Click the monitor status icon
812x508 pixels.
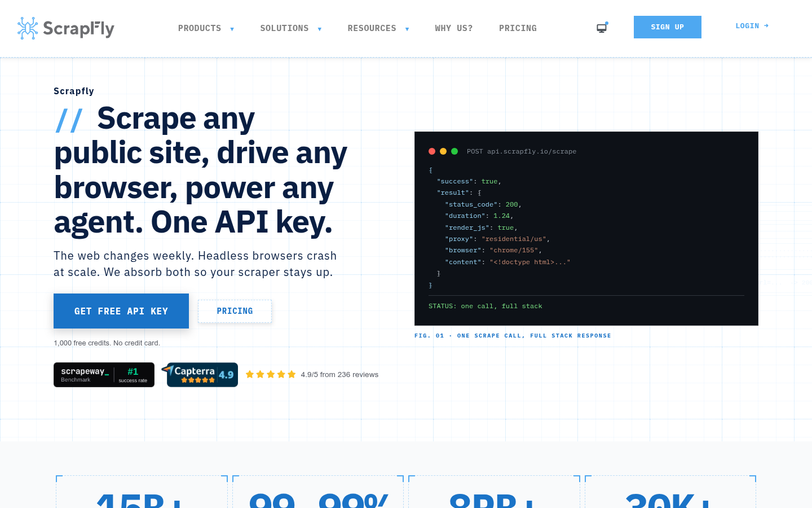602,28
